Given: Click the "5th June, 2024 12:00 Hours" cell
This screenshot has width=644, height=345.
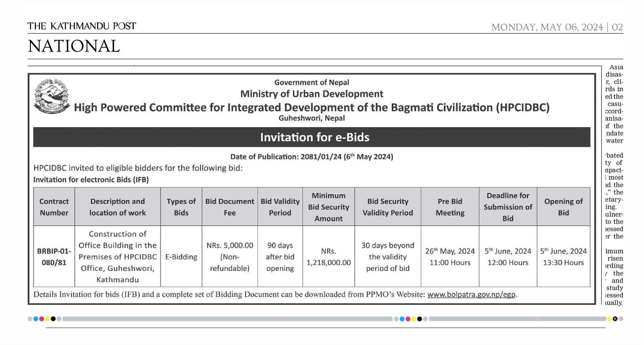Looking at the screenshot, I should point(508,257).
